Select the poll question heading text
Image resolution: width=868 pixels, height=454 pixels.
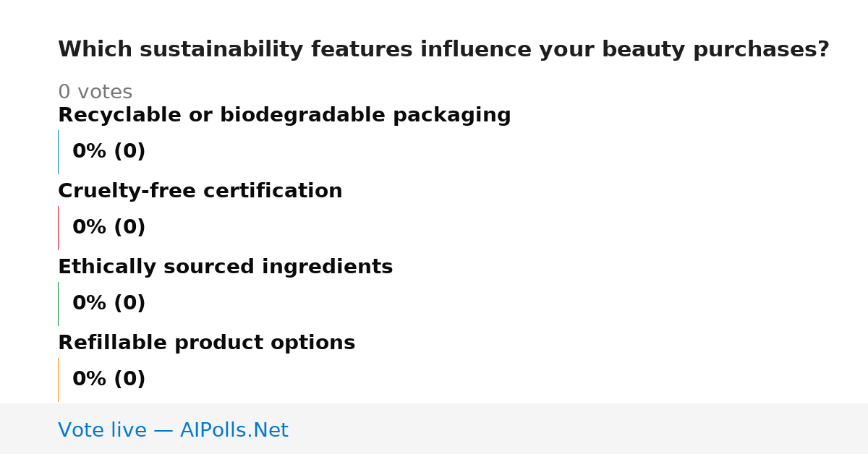tap(443, 50)
